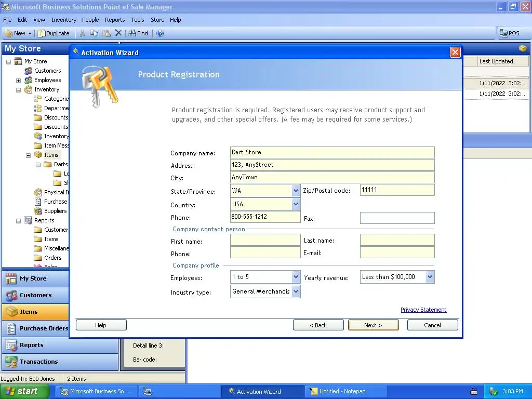This screenshot has width=532, height=399.
Task: Open the Tools menu
Action: 137,20
